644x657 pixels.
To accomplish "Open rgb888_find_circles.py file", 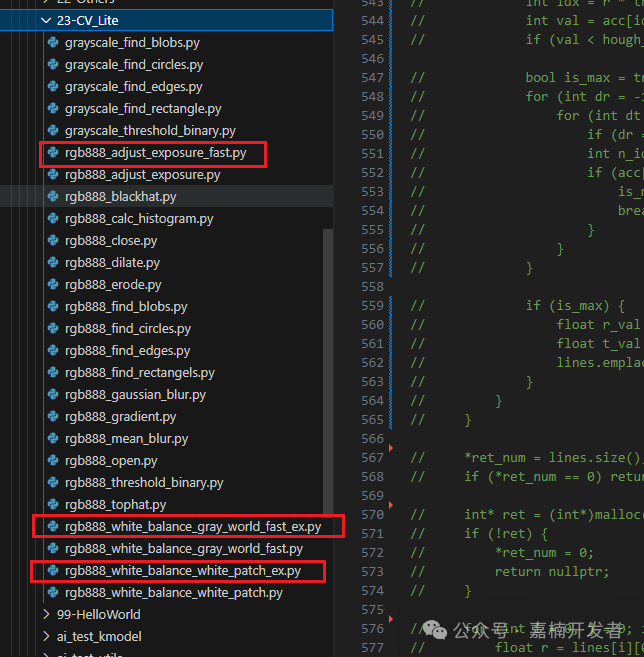I will [x=127, y=329].
